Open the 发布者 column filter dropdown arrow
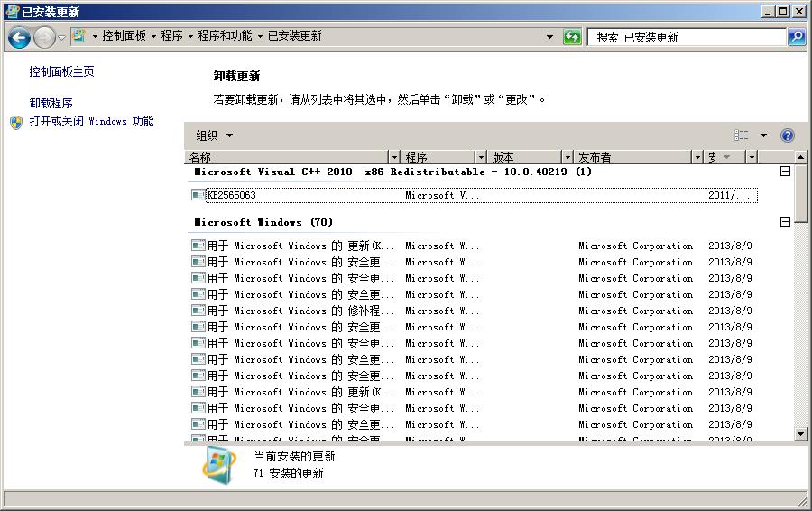812x511 pixels. pos(697,157)
